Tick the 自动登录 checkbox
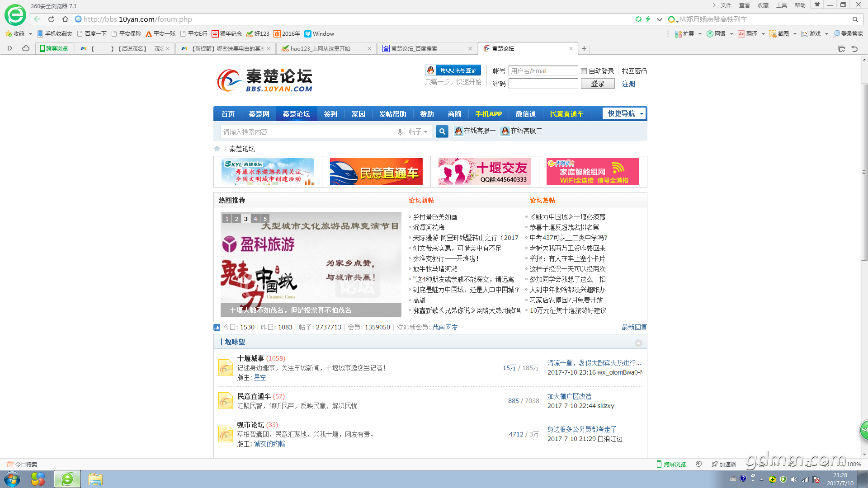Screen dimensions: 868x488 pyautogui.click(x=584, y=71)
